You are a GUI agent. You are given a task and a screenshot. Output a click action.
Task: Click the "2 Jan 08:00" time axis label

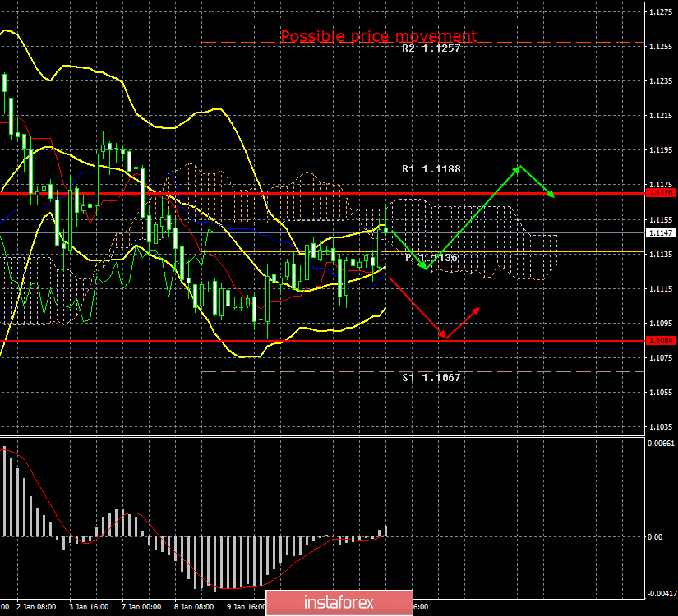[x=36, y=607]
